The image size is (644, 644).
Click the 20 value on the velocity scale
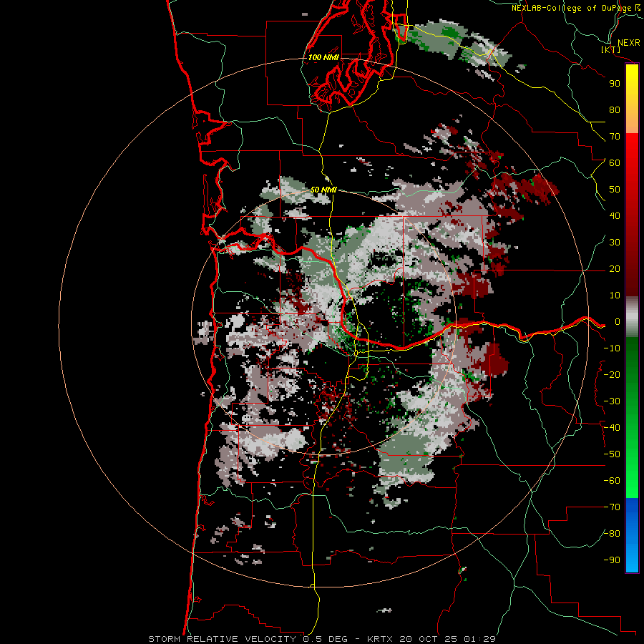(615, 269)
